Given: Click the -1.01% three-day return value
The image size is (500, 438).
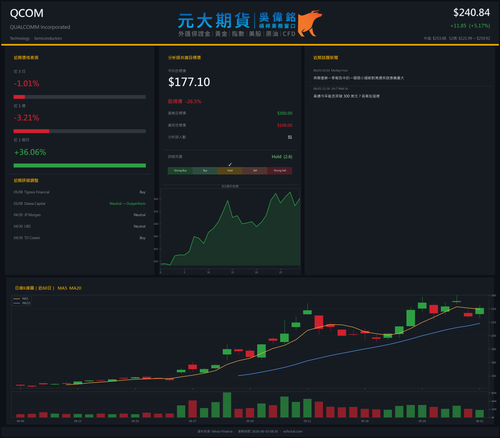Looking at the screenshot, I should pos(26,83).
